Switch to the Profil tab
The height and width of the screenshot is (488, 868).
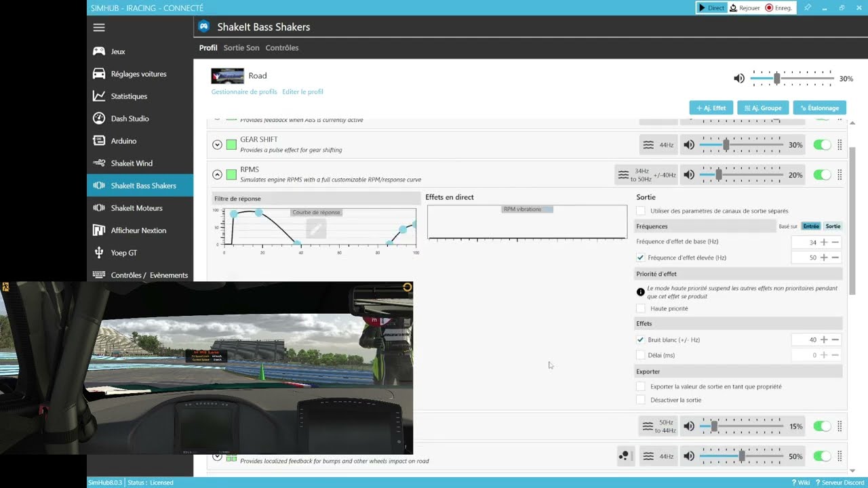point(208,48)
